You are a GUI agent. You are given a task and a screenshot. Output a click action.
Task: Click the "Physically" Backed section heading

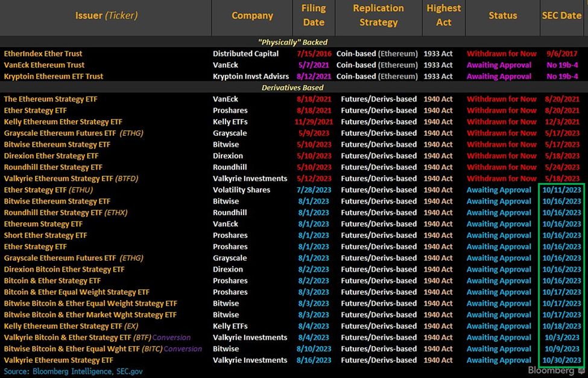[x=292, y=42]
